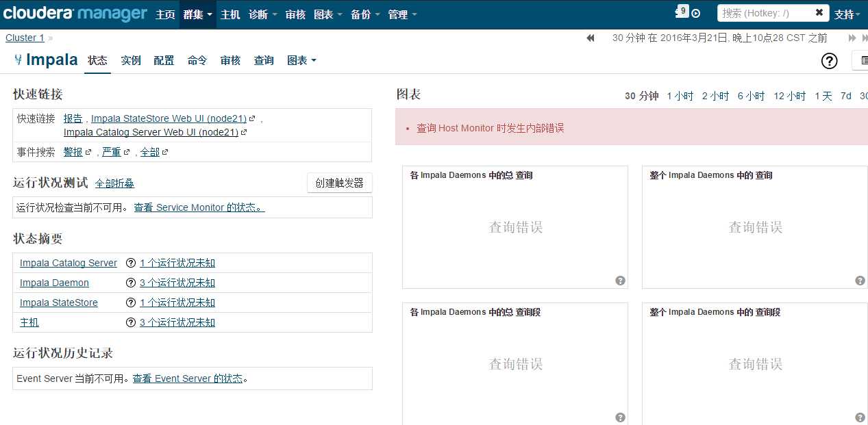Click unknown-health icon for Impala Daemon
868x425 pixels.
click(130, 283)
